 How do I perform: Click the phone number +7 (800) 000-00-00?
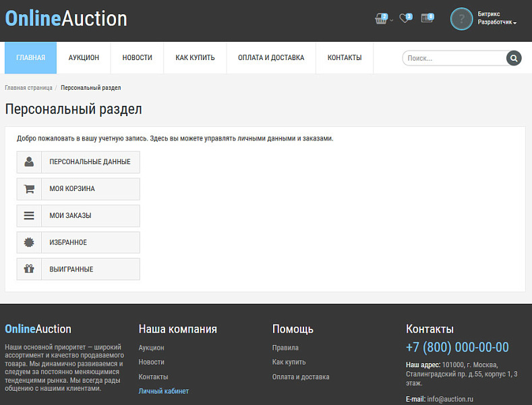pyautogui.click(x=457, y=347)
